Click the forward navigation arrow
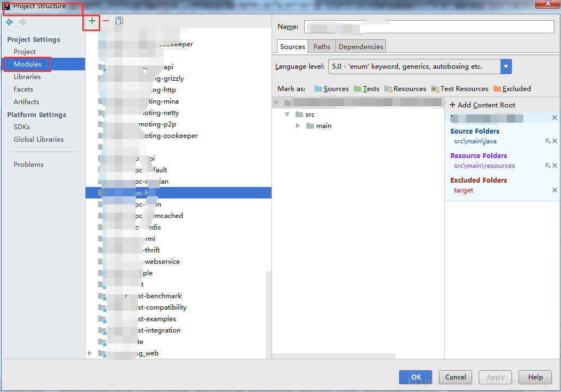Screen dimensions: 561x392 (x=23, y=22)
